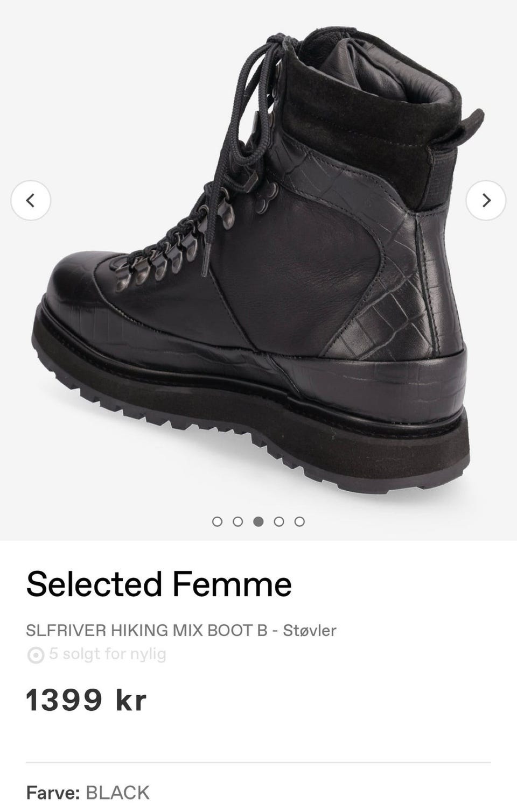Jump to first carousel dot
The width and height of the screenshot is (517, 812).
217,521
